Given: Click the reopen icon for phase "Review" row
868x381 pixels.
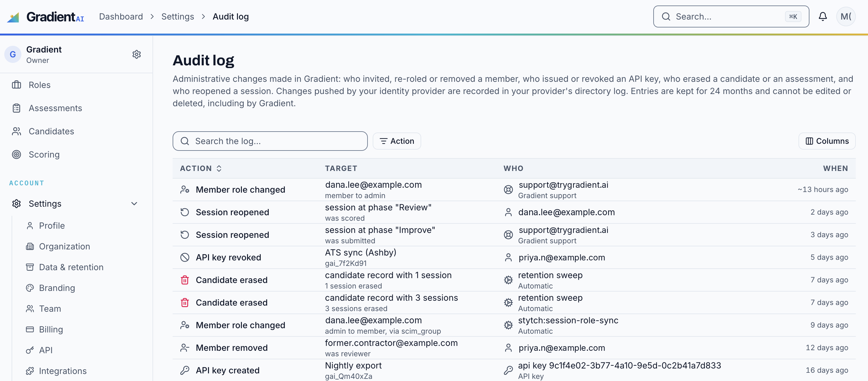Looking at the screenshot, I should point(185,212).
